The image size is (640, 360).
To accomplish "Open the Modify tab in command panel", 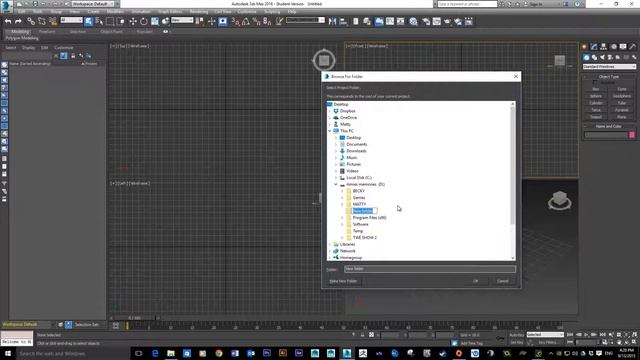I will click(x=594, y=47).
